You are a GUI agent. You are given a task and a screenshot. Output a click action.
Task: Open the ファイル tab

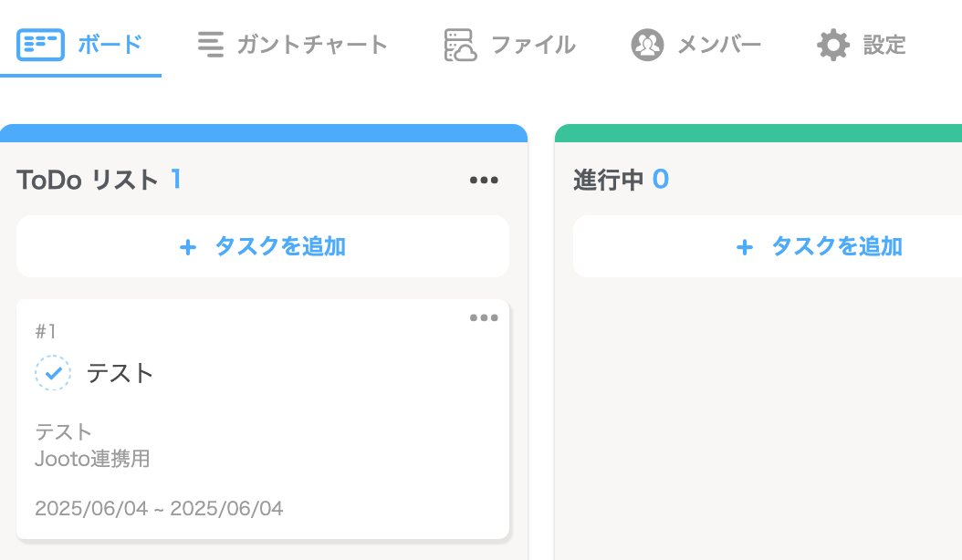(x=533, y=44)
